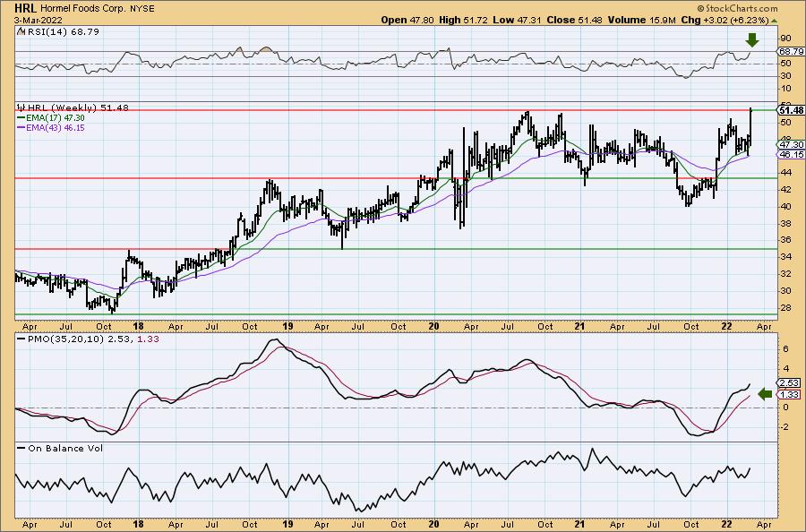Click the Chg +3.02 (+6.23%) value
Screen dimensions: 806x532
pos(725,20)
